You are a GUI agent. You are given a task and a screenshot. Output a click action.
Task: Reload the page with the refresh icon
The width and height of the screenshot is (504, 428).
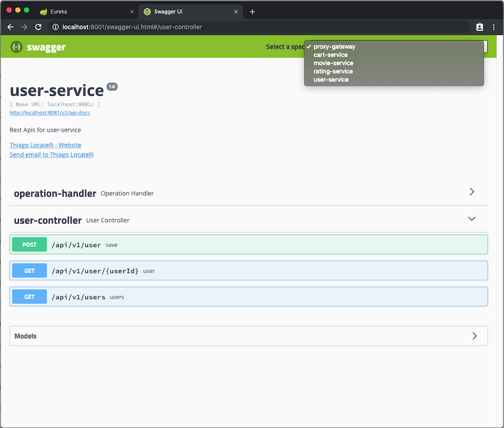point(38,27)
